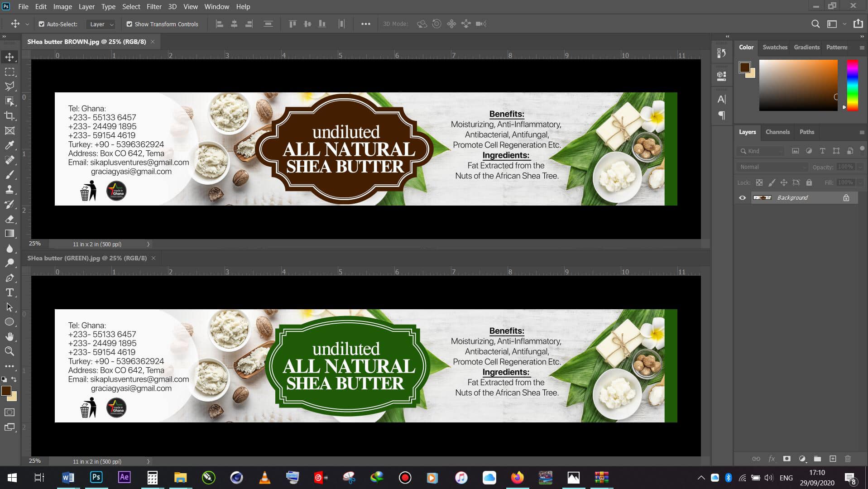
Task: Open the Layers panel options menu
Action: click(x=862, y=132)
